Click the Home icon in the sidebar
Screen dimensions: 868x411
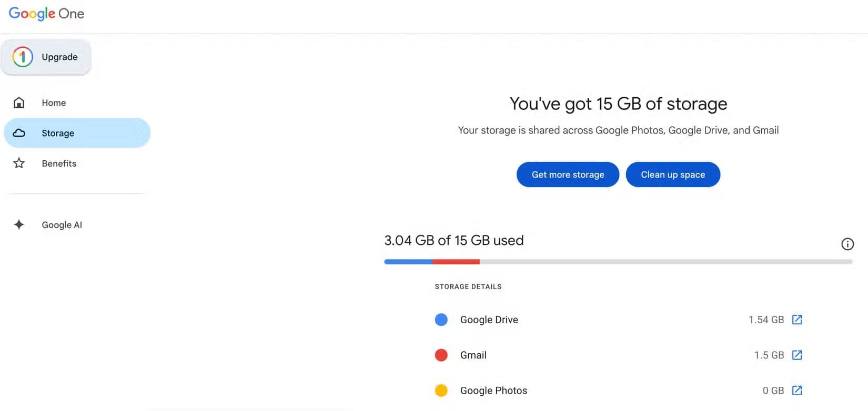coord(19,102)
